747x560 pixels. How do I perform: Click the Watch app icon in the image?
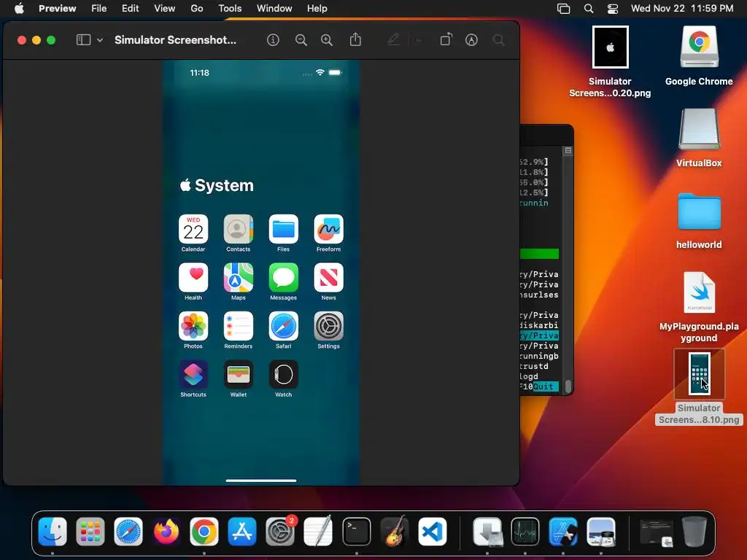284,375
